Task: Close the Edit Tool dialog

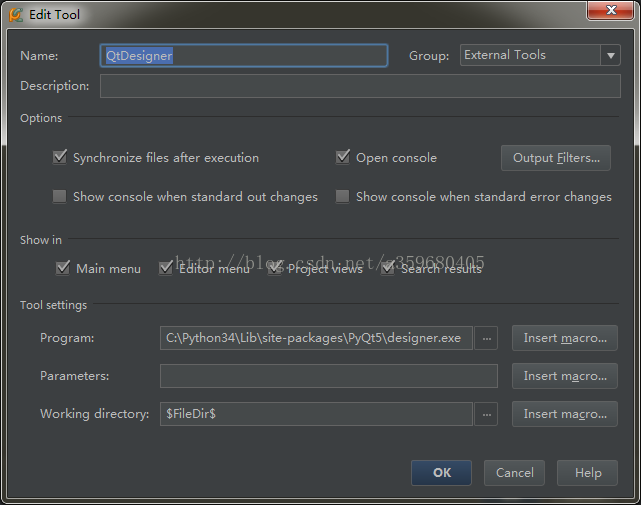Action: pos(608,11)
